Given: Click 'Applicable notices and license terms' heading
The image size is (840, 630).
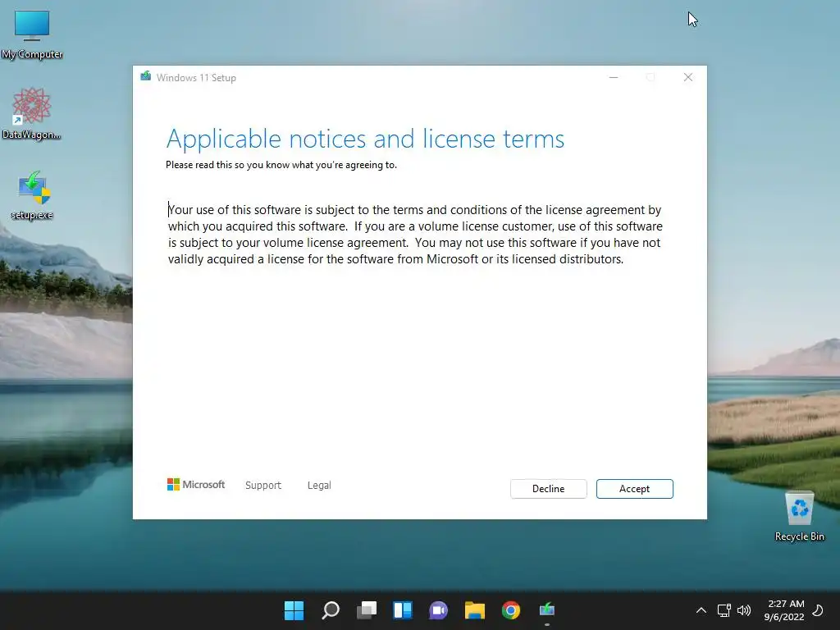Looking at the screenshot, I should point(365,139).
